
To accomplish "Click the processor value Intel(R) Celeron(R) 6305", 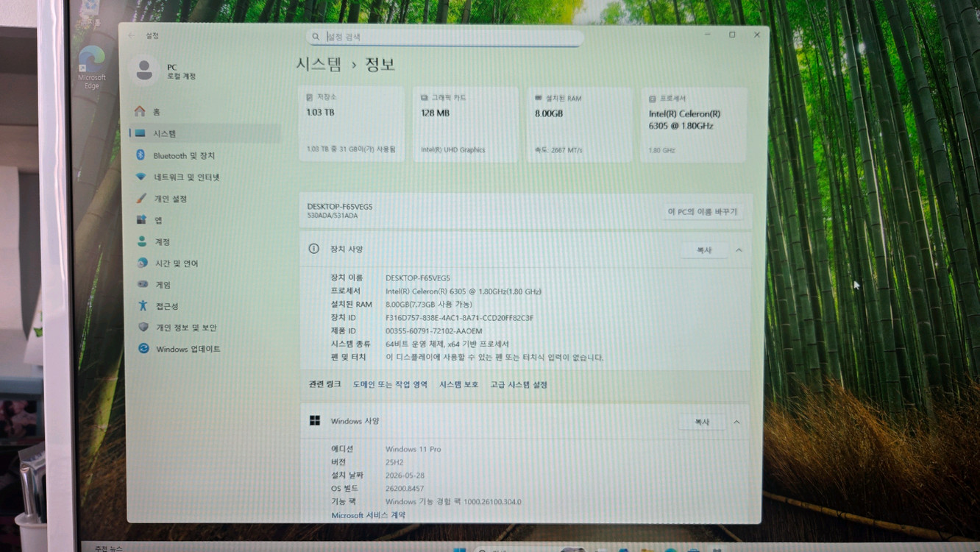I will click(x=464, y=291).
